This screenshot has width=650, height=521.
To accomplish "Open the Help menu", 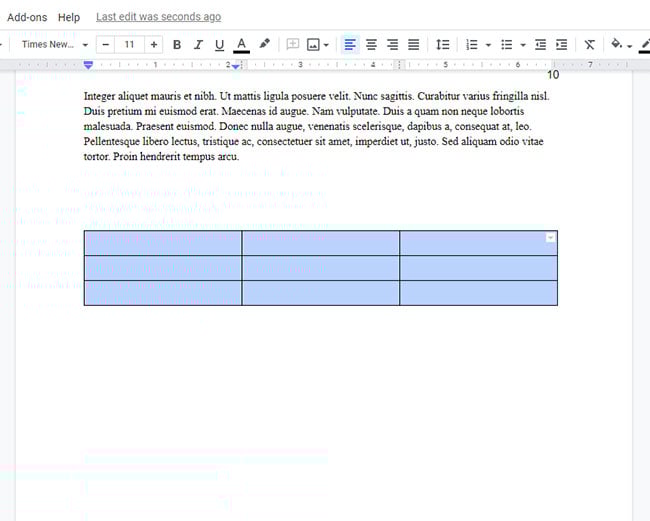I will pos(69,17).
